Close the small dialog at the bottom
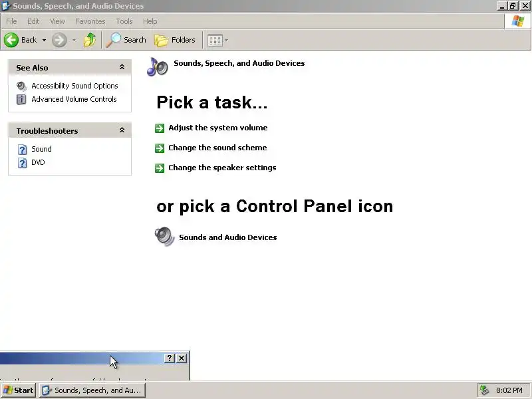This screenshot has height=399, width=532. [182, 358]
